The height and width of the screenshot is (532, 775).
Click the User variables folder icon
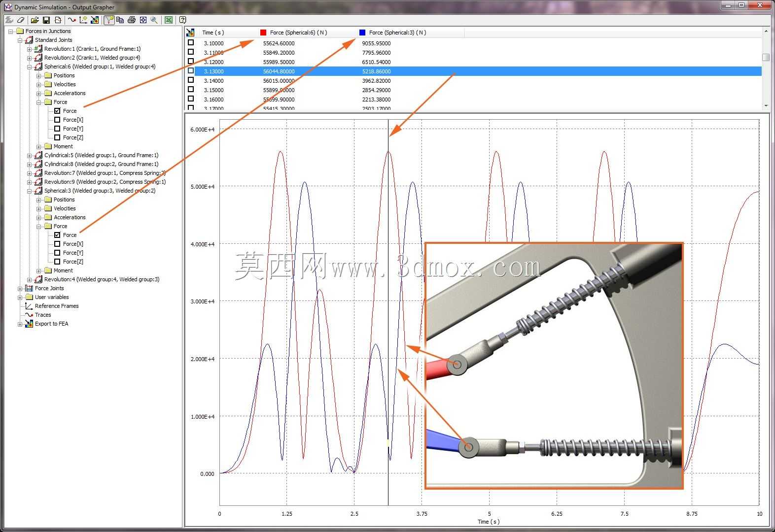(29, 297)
